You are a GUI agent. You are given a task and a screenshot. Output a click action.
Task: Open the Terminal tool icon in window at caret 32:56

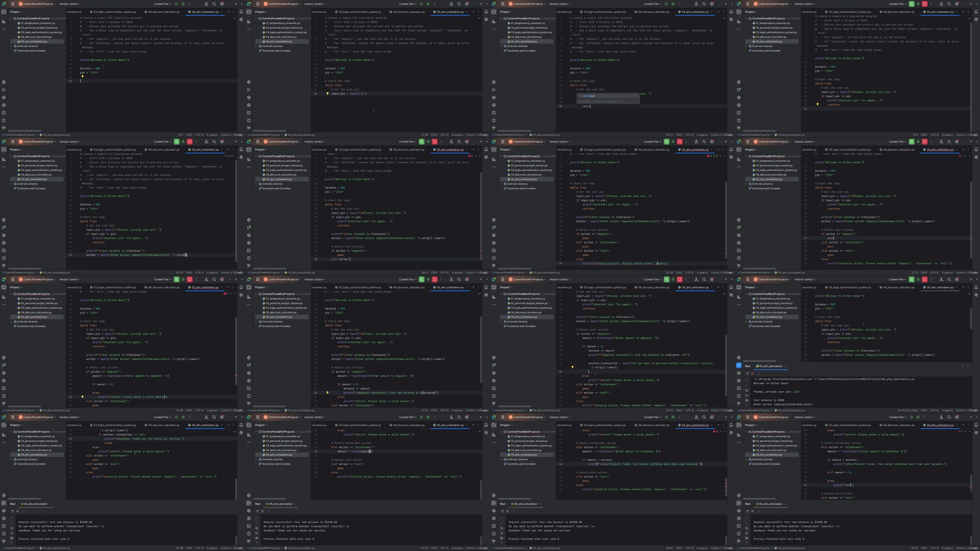coord(4,388)
